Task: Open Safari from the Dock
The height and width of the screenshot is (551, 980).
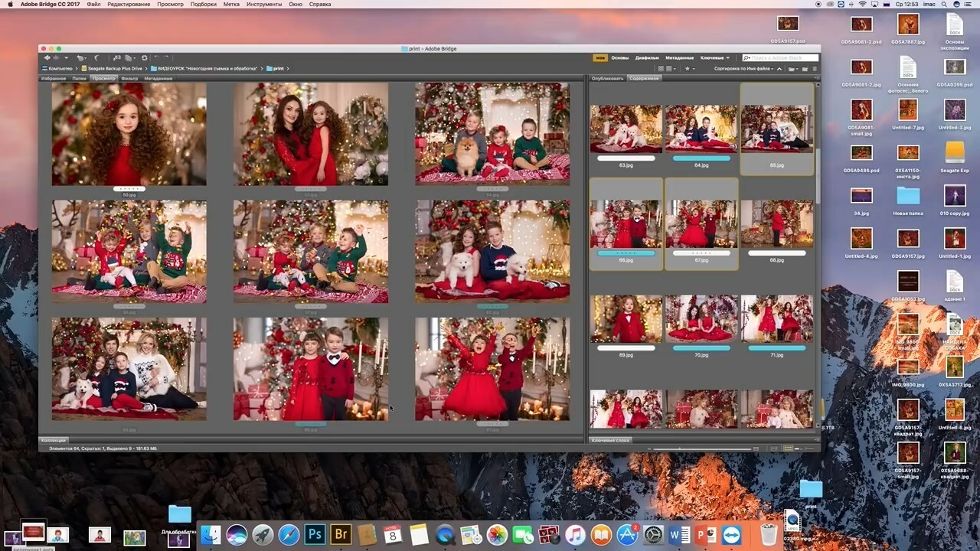Action: click(x=289, y=534)
